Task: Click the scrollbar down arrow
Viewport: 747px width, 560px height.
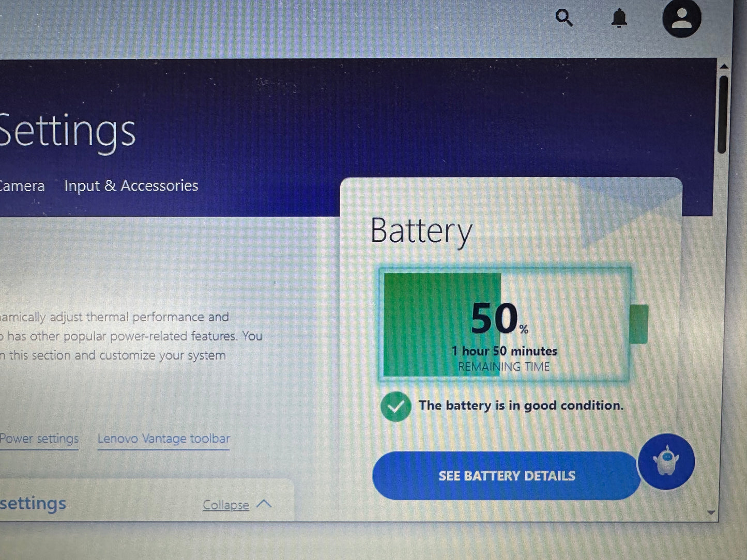Action: [711, 513]
